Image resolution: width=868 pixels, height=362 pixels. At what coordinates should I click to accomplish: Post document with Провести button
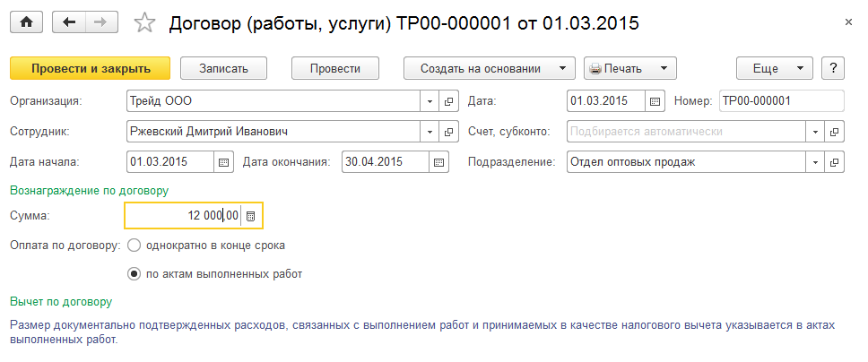point(334,69)
